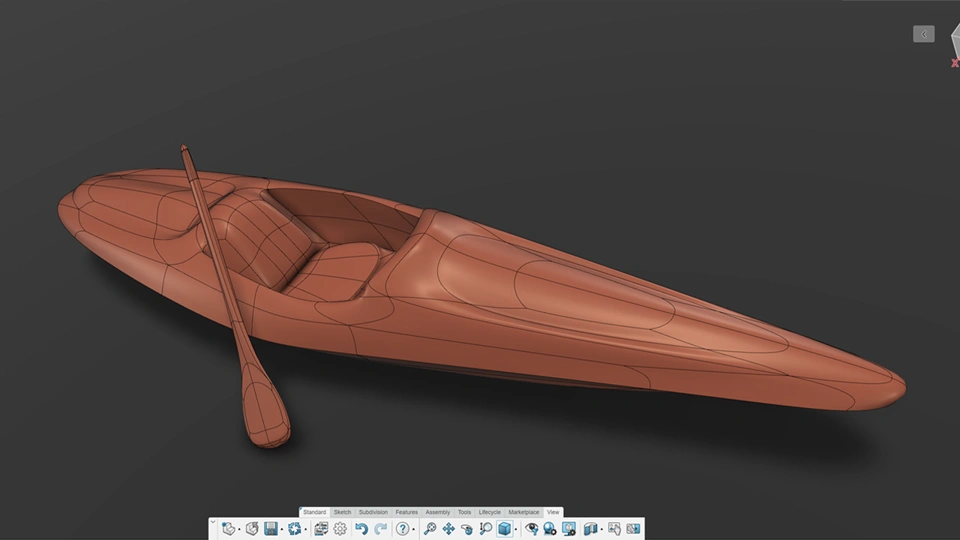Click the back arrow button at top right
Viewport: 960px width, 540px height.
[x=923, y=34]
